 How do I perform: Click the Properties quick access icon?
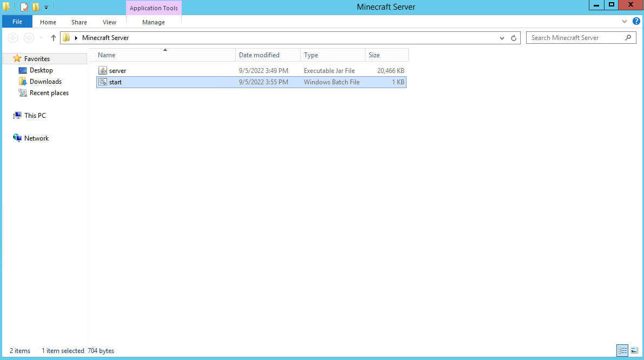(x=24, y=7)
